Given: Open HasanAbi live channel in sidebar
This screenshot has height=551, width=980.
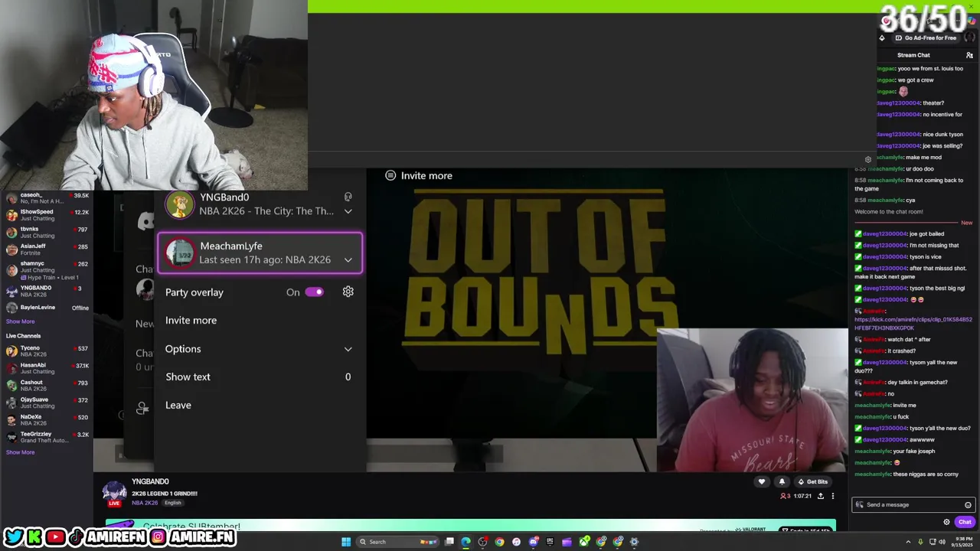Looking at the screenshot, I should tap(47, 368).
